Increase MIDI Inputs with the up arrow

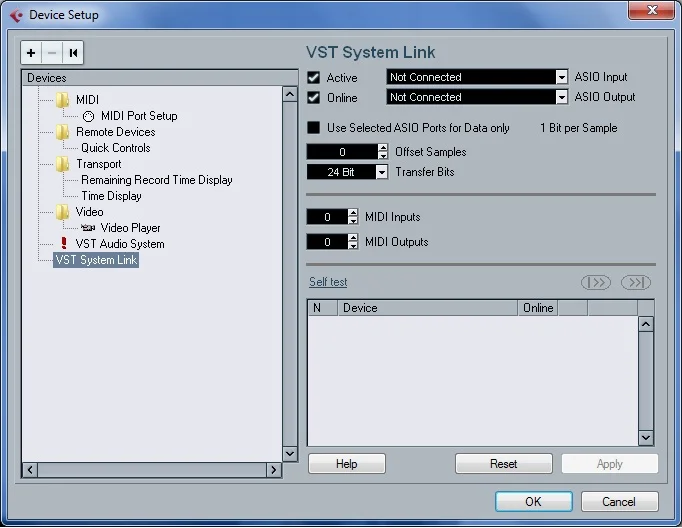coord(353,213)
